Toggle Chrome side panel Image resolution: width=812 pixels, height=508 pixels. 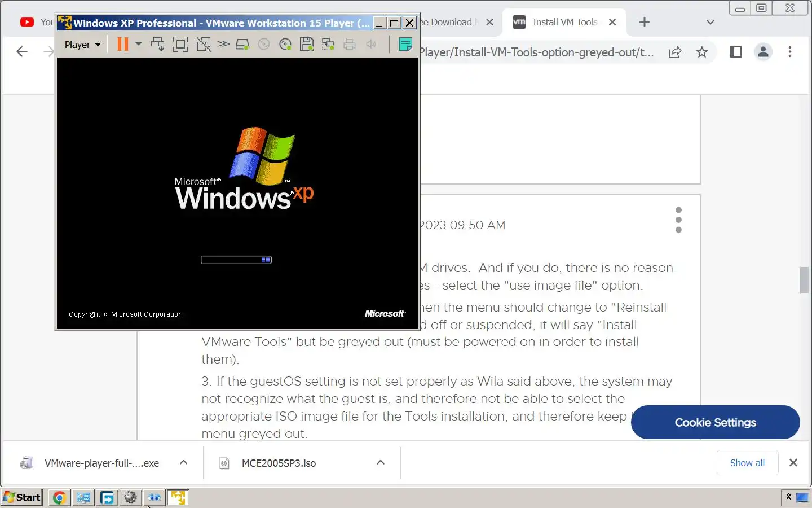coord(736,52)
